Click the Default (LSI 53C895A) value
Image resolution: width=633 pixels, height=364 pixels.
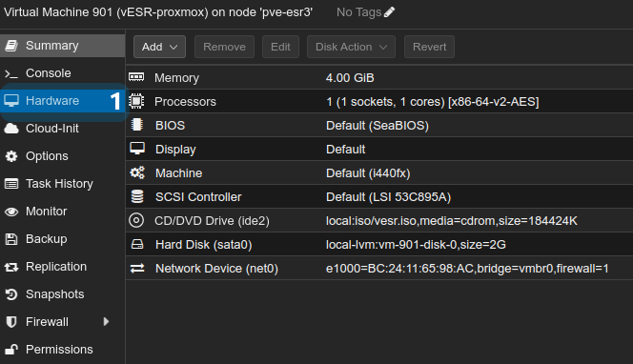(x=388, y=197)
